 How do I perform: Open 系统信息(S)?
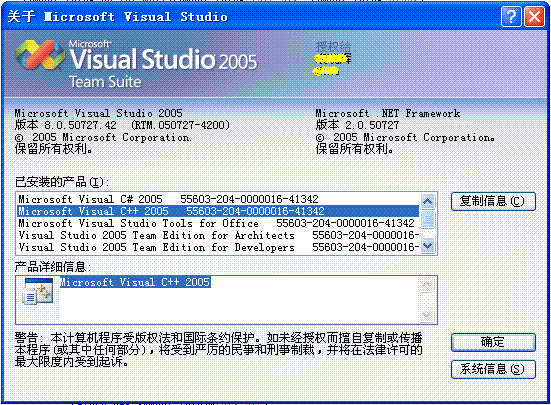[493, 369]
